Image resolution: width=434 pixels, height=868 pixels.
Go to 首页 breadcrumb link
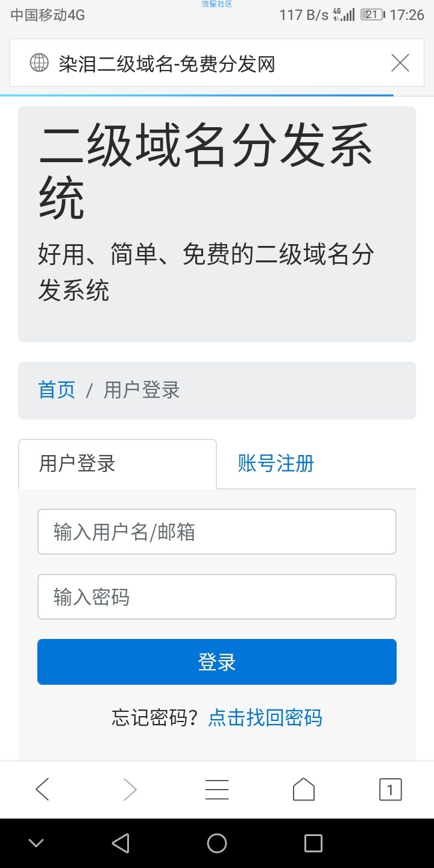(x=57, y=390)
